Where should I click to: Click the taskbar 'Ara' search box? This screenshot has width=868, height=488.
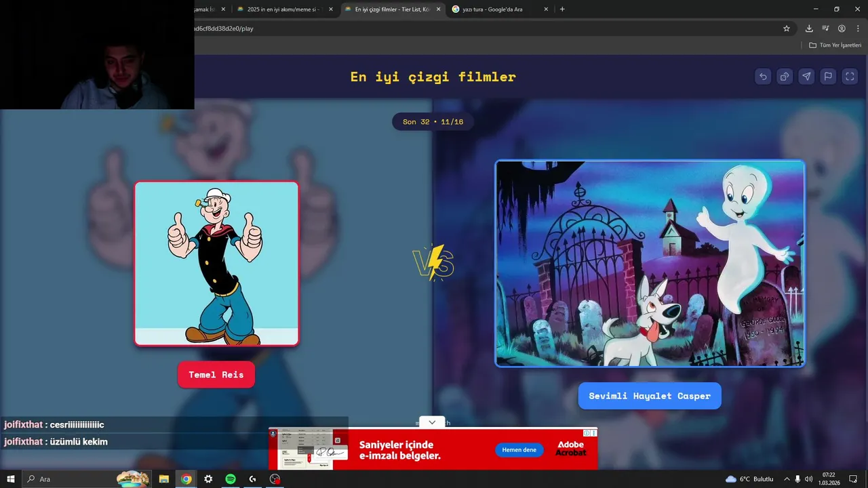(x=86, y=479)
